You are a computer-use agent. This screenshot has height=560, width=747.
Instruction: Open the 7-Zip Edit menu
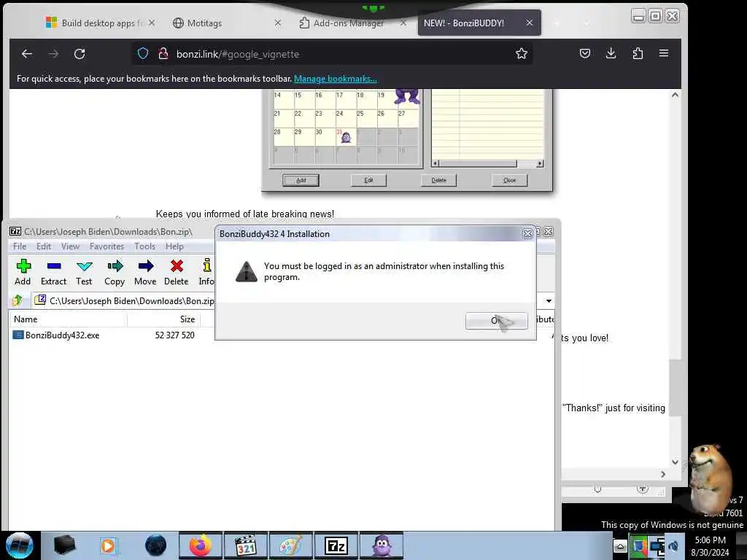pyautogui.click(x=44, y=246)
